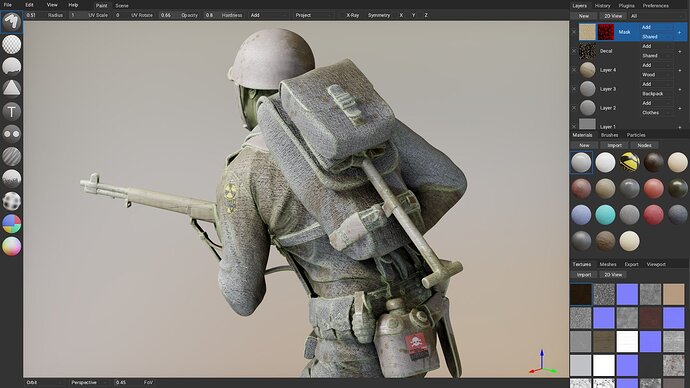690x388 pixels.
Task: Open the plus menu on Decal layer
Action: (679, 51)
